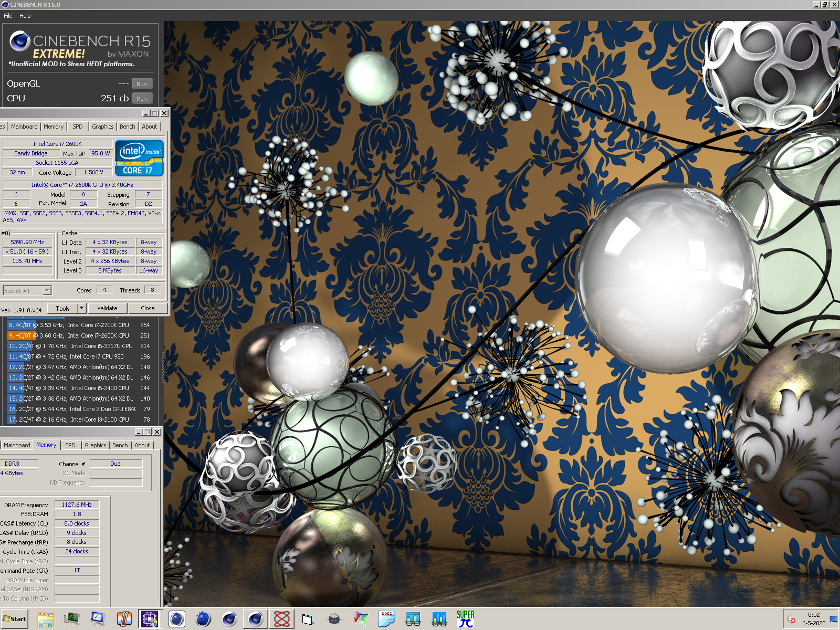Launch the colorful kite-shaped taskbar icon
This screenshot has width=840, height=630.
360,619
